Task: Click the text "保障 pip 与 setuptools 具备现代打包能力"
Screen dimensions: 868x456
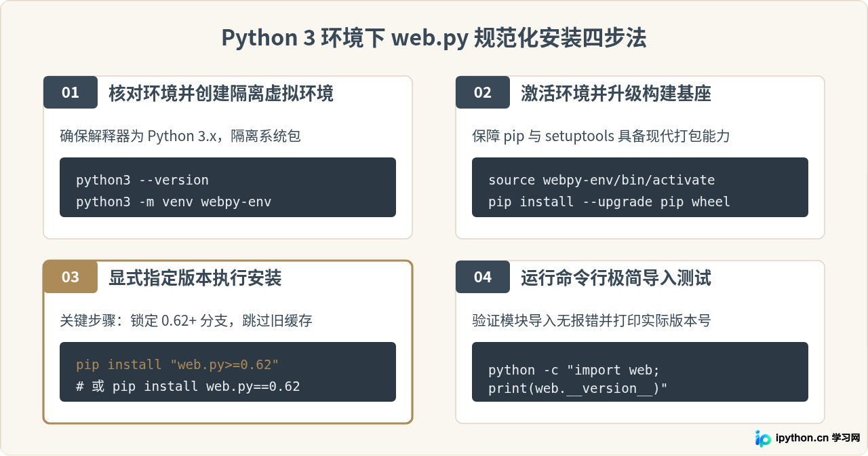Action: [601, 136]
